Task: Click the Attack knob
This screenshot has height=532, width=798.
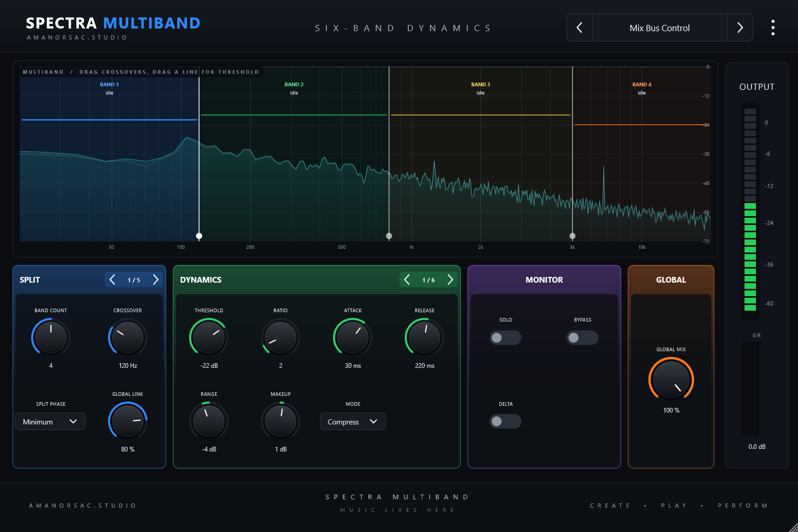Action: click(353, 337)
